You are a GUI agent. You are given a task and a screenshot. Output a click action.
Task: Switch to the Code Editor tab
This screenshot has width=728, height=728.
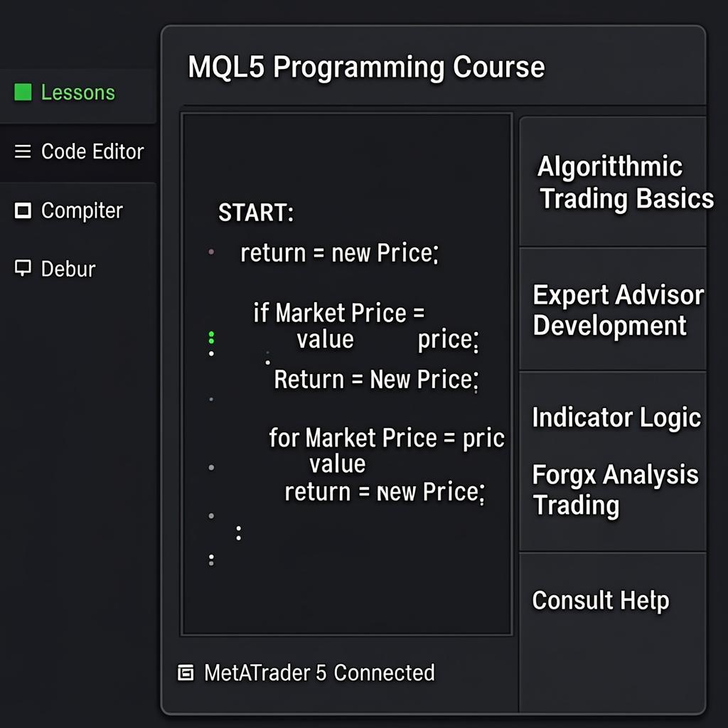(92, 151)
